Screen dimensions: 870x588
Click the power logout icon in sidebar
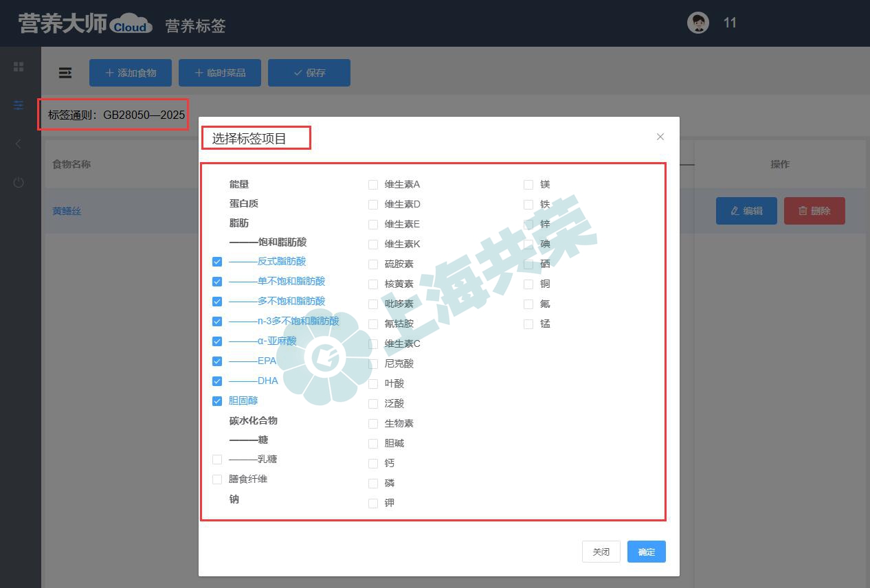19,182
